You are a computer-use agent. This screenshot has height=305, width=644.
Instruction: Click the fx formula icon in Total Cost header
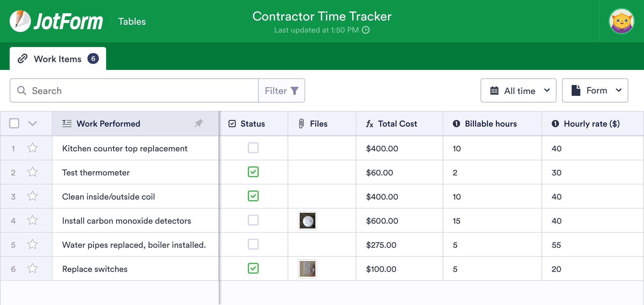click(370, 124)
